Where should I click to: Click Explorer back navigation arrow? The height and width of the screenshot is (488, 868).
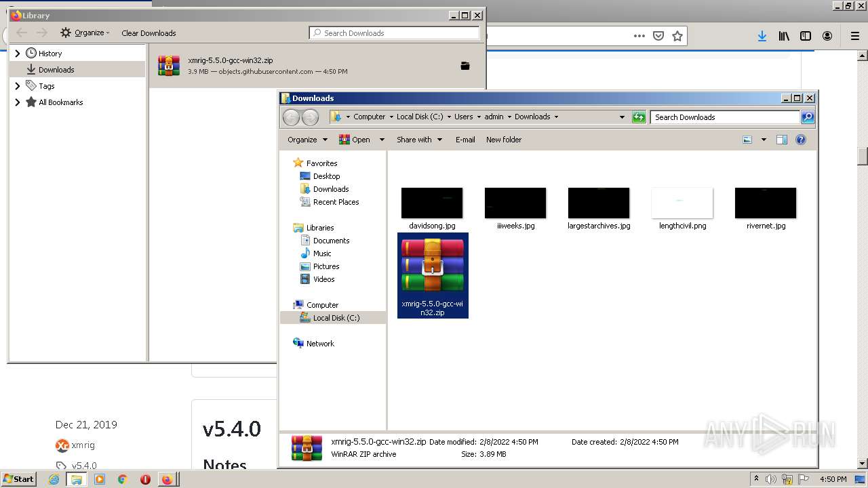[x=292, y=117]
